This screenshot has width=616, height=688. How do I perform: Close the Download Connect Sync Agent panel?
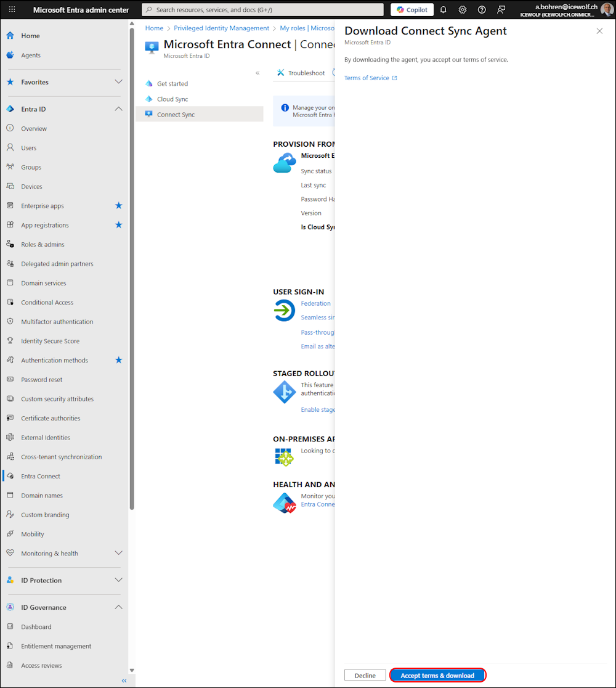click(x=599, y=31)
